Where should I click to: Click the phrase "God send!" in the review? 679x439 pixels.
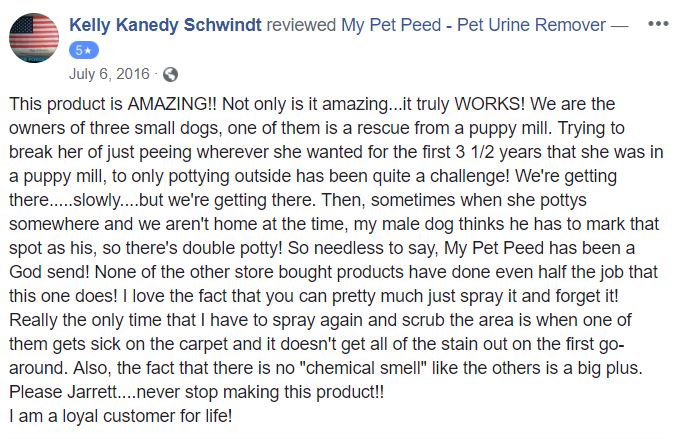click(49, 272)
